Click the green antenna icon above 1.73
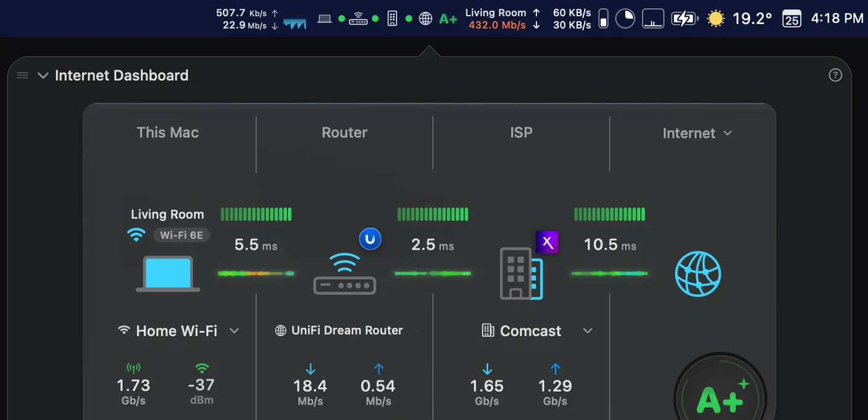The image size is (868, 420). [x=133, y=368]
